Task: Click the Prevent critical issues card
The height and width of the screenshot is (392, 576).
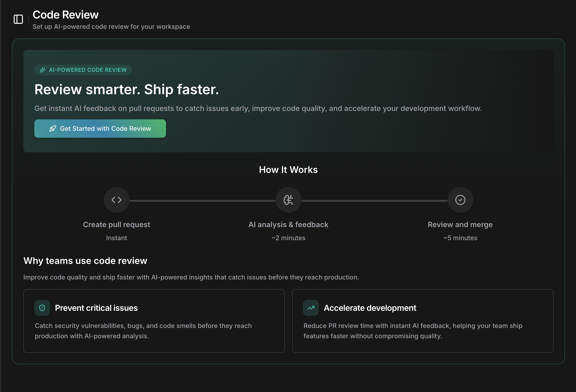Action: pos(154,321)
